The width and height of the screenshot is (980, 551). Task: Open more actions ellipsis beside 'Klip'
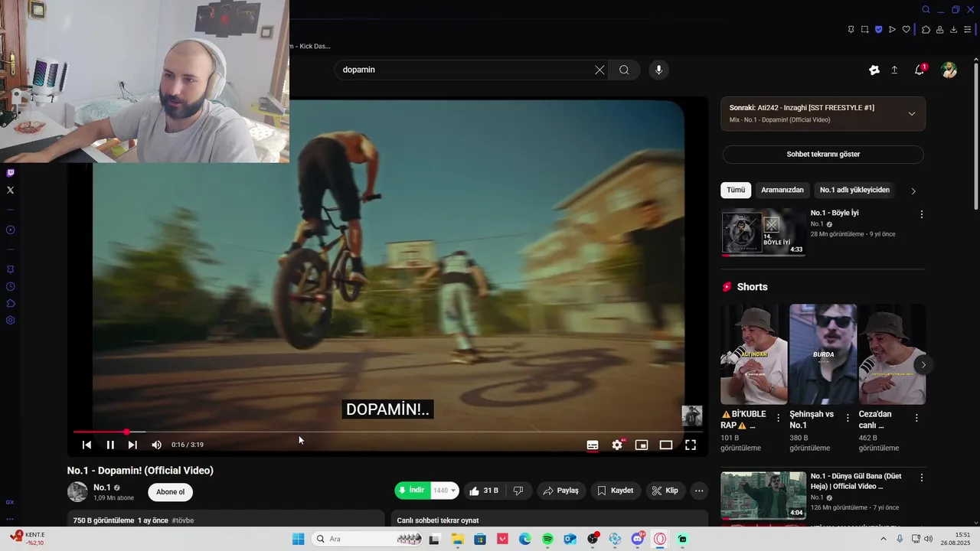click(698, 491)
